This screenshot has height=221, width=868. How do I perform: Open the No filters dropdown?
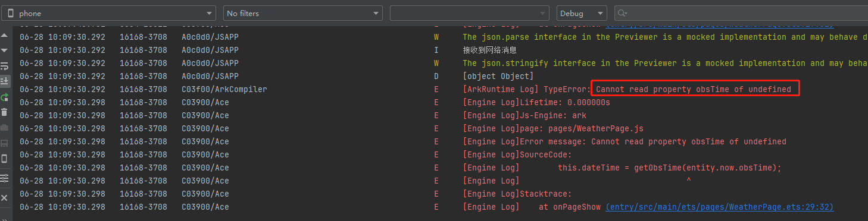[x=302, y=13]
